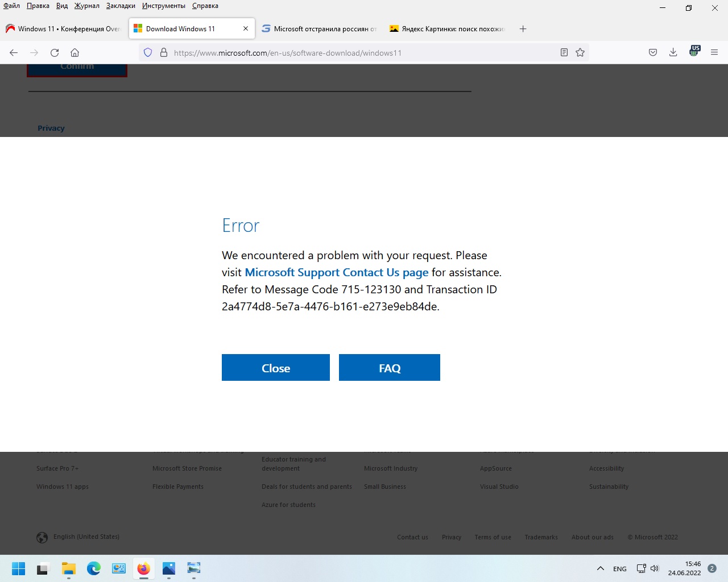Switch to the Windows 11 Конференция tab
Screen dimensions: 728x582
[64, 29]
